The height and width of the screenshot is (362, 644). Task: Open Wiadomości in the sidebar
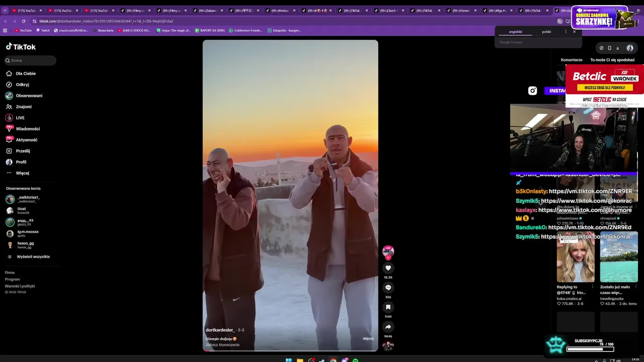pyautogui.click(x=28, y=129)
